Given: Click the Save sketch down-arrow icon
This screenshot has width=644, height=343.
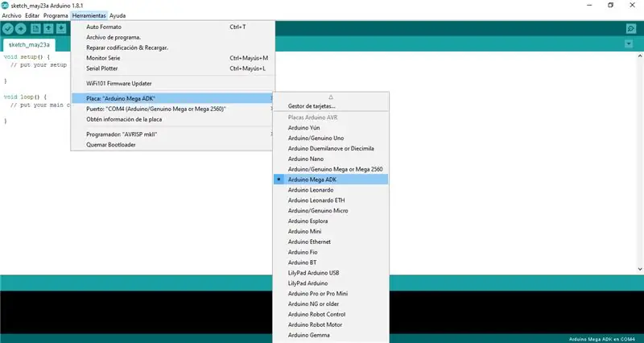Looking at the screenshot, I should click(x=61, y=28).
